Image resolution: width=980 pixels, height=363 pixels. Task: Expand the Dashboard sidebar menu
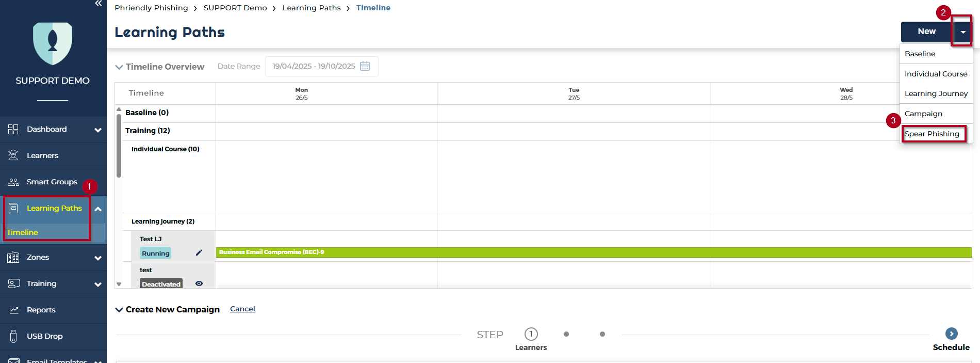[x=97, y=130]
